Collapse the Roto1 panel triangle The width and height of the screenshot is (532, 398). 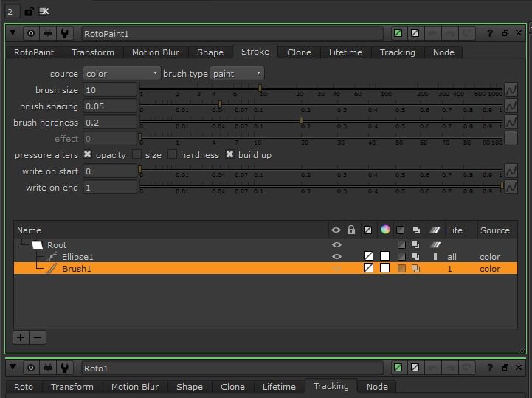(x=13, y=367)
